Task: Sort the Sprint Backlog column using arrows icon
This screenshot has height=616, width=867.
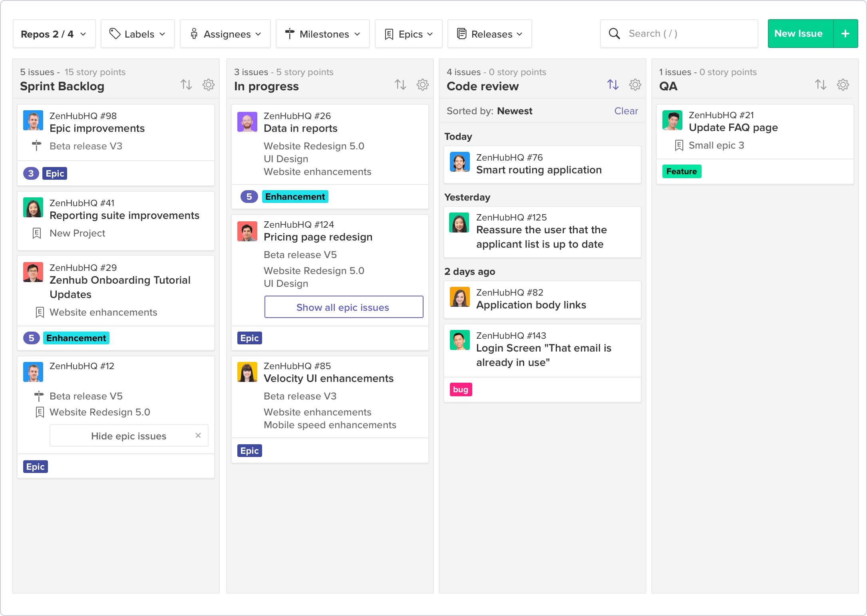Action: point(186,84)
